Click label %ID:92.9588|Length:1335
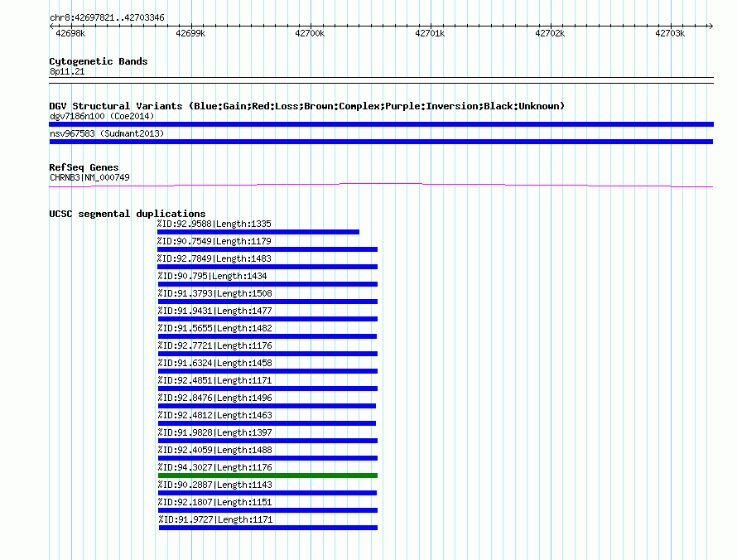The width and height of the screenshot is (737, 560). click(x=214, y=224)
